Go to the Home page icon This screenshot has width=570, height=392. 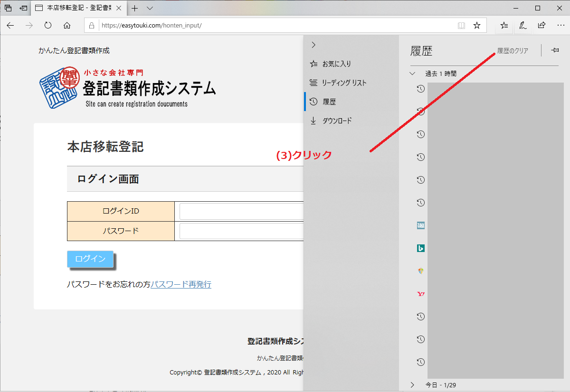tap(67, 25)
